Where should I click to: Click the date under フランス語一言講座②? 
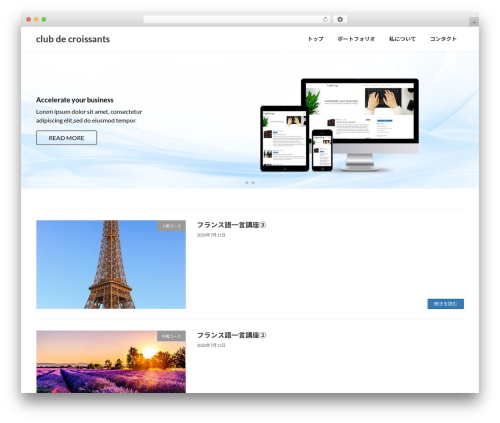tap(211, 345)
